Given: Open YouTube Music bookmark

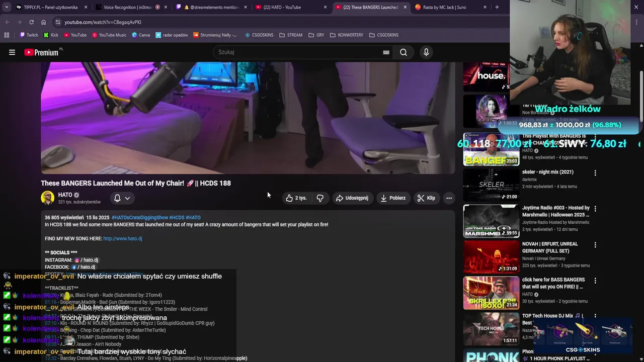Looking at the screenshot, I should click(109, 35).
